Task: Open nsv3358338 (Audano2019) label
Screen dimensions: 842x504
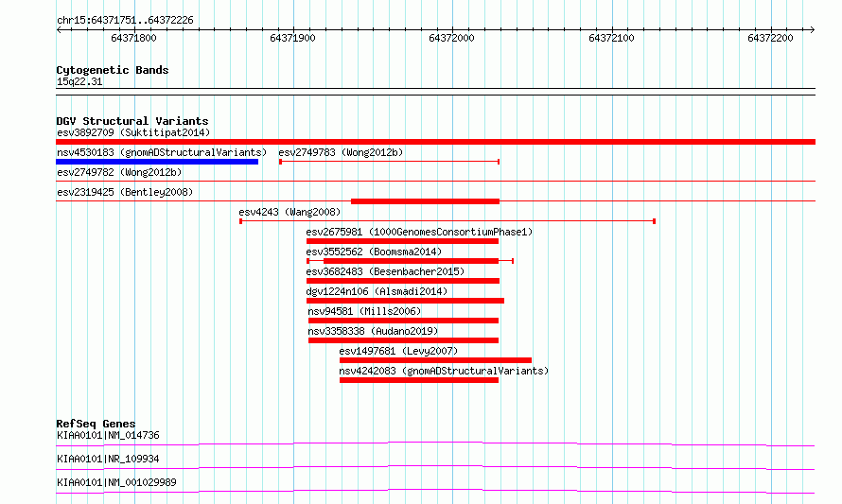Action: point(373,331)
